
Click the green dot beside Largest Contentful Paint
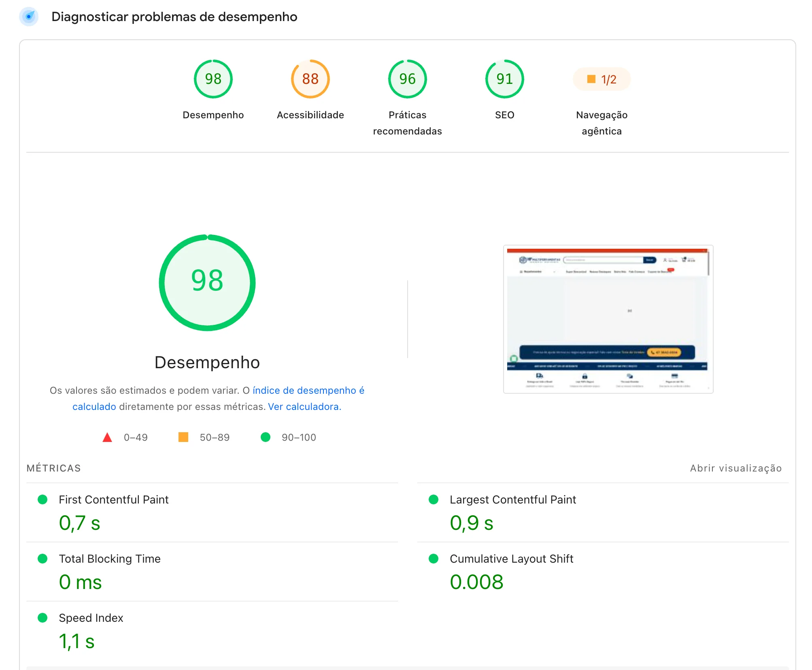434,499
